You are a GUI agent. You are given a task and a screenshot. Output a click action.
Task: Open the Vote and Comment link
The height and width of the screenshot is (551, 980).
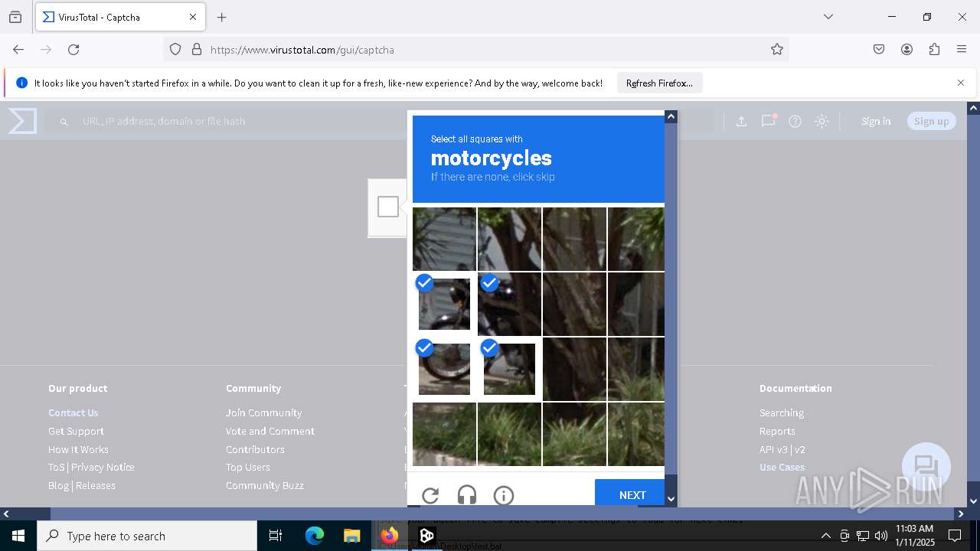(270, 431)
